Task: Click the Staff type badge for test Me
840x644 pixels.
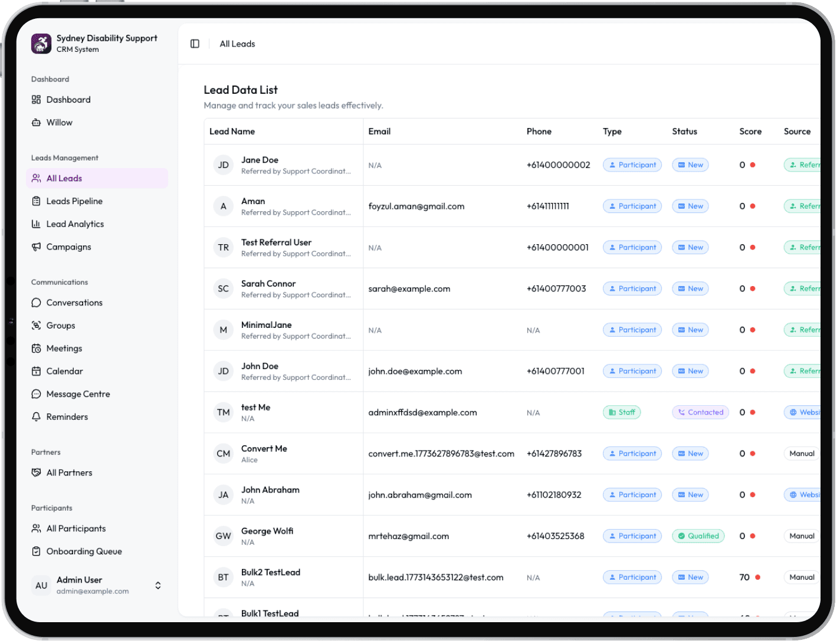Action: click(622, 412)
